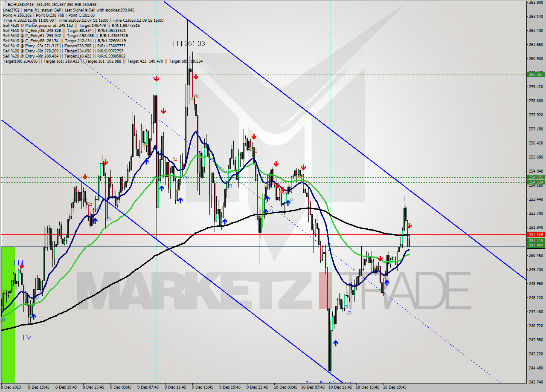
Task: Click the '10 Dec 19:45' time label
Action: 395,387
